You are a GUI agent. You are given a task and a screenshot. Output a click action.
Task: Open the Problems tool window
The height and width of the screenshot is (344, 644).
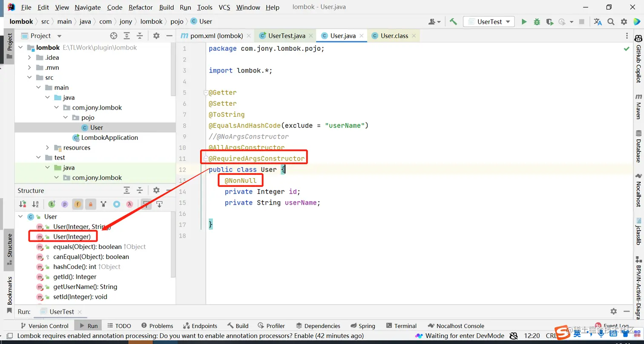pos(157,326)
